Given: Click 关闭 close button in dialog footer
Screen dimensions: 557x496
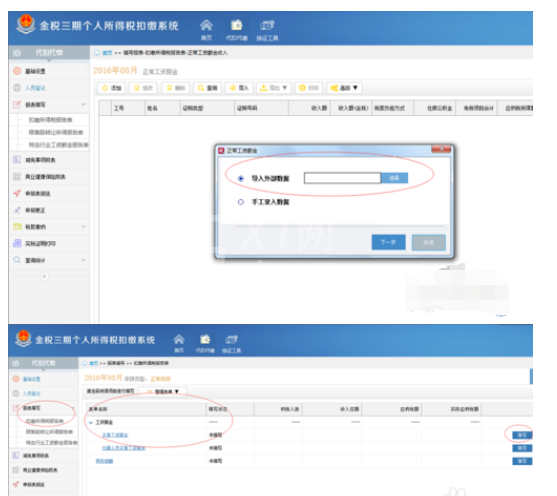Looking at the screenshot, I should point(428,242).
